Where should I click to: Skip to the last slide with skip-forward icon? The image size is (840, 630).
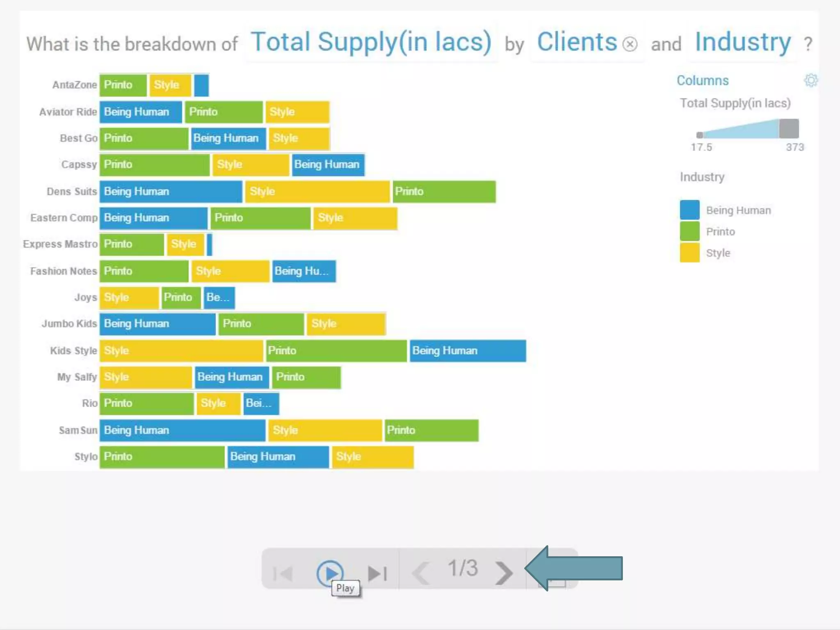tap(377, 573)
